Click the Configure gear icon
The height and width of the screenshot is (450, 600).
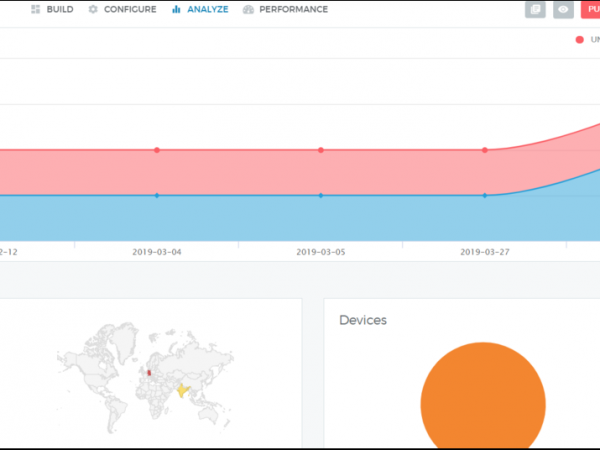tap(93, 10)
